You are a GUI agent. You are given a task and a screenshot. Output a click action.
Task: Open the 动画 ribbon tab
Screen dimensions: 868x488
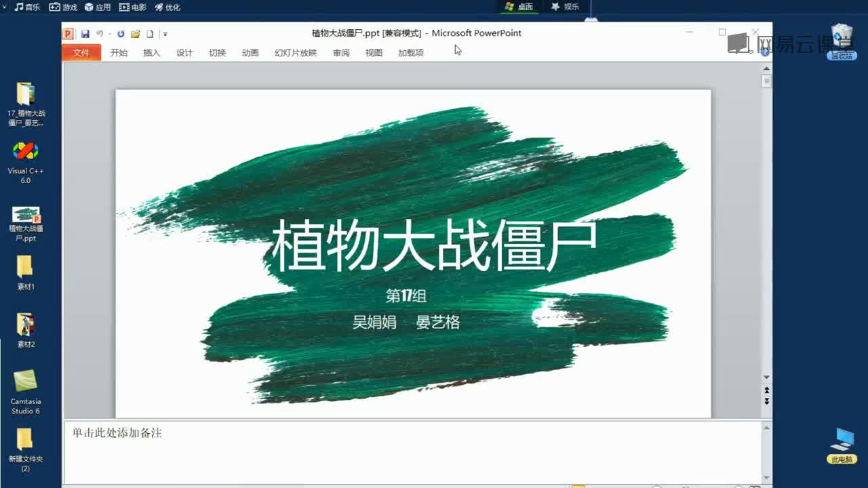tap(250, 53)
